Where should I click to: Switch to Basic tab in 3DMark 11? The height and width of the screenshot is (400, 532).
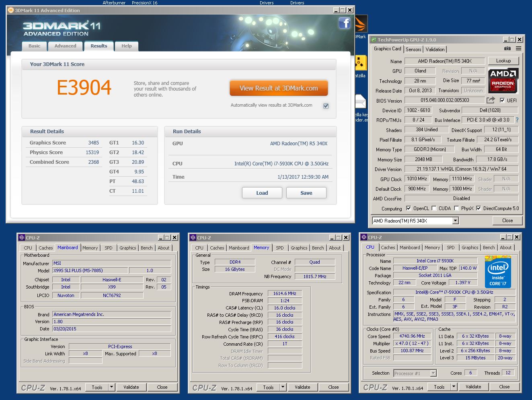(x=34, y=46)
